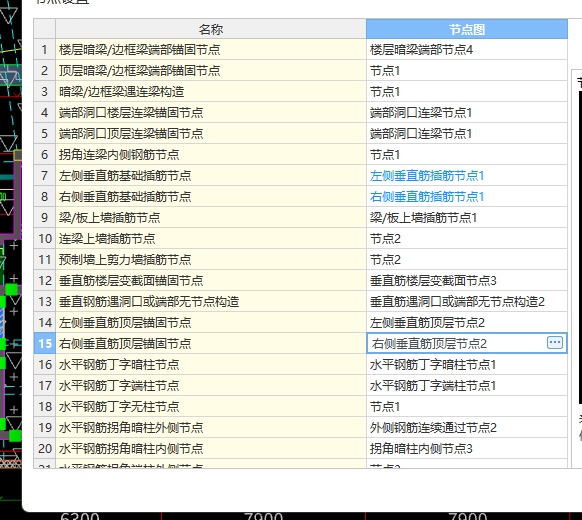Select the value cell in row 5

(x=467, y=134)
